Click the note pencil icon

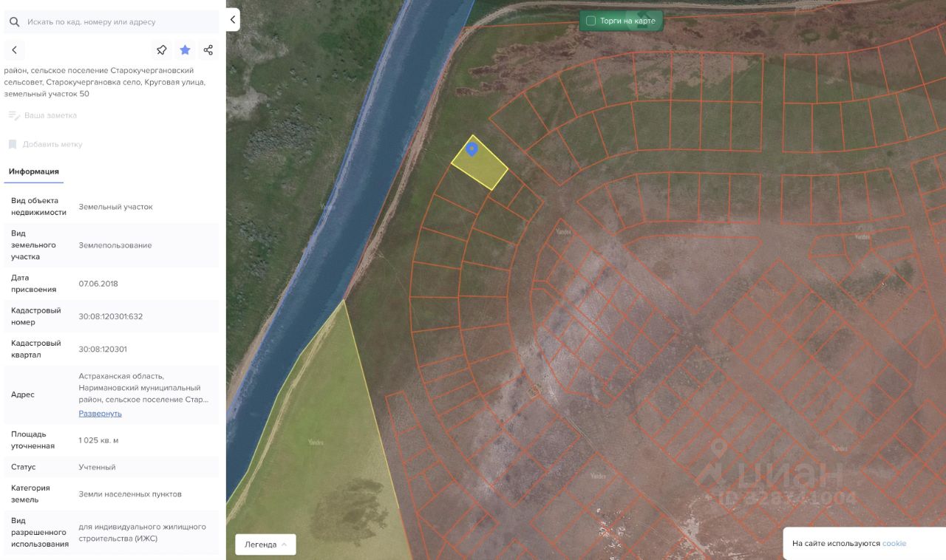(13, 115)
